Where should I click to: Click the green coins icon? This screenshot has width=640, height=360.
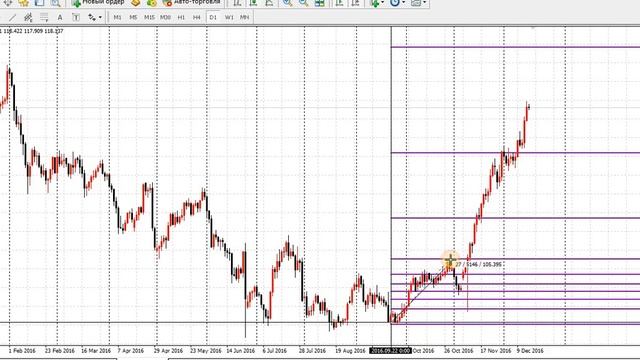coord(151,3)
